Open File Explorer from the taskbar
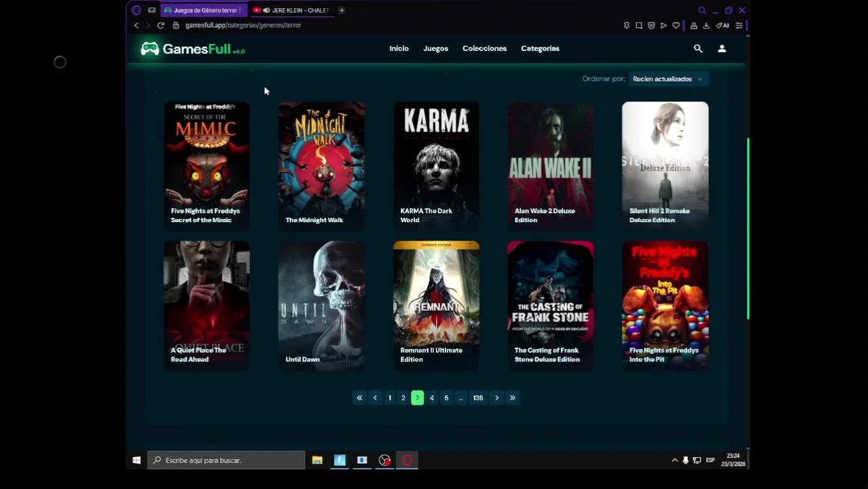Screen dimensions: 868x489 click(x=317, y=460)
